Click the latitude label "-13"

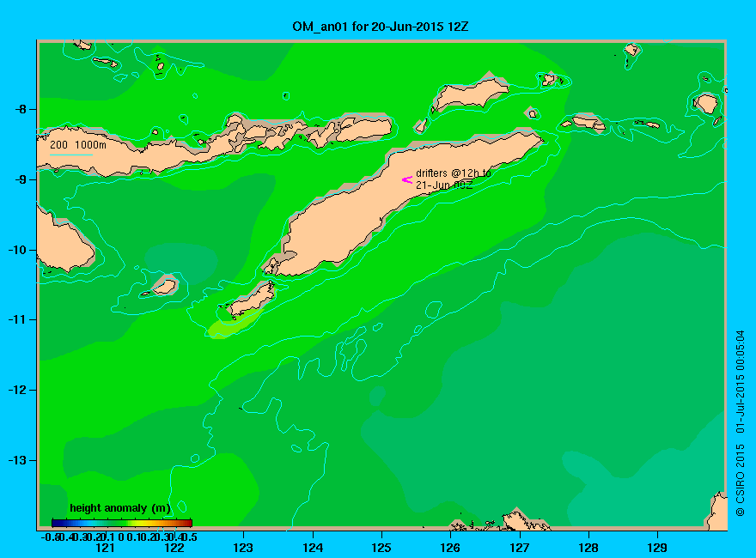18,461
